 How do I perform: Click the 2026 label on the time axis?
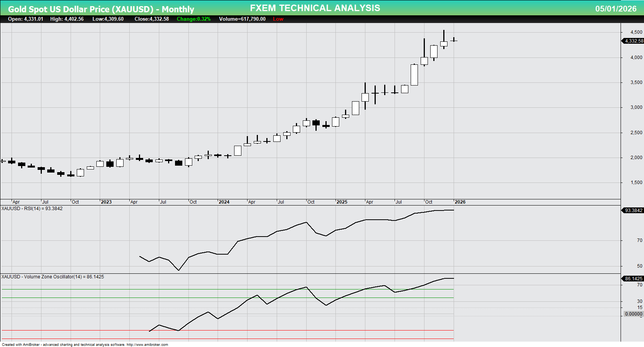coord(460,202)
